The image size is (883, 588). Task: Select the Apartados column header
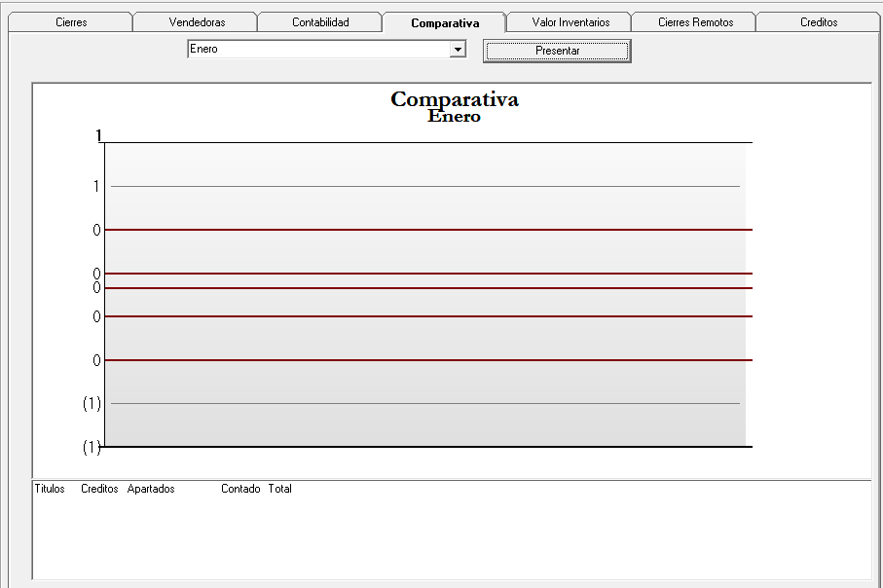[x=151, y=489]
